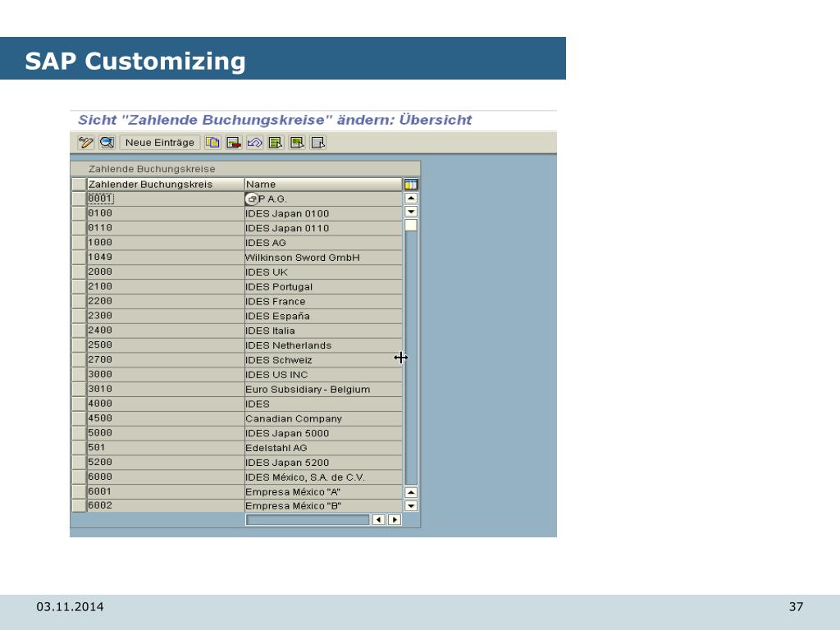Image resolution: width=840 pixels, height=630 pixels.
Task: Click the company code cell 6000
Action: (165, 477)
